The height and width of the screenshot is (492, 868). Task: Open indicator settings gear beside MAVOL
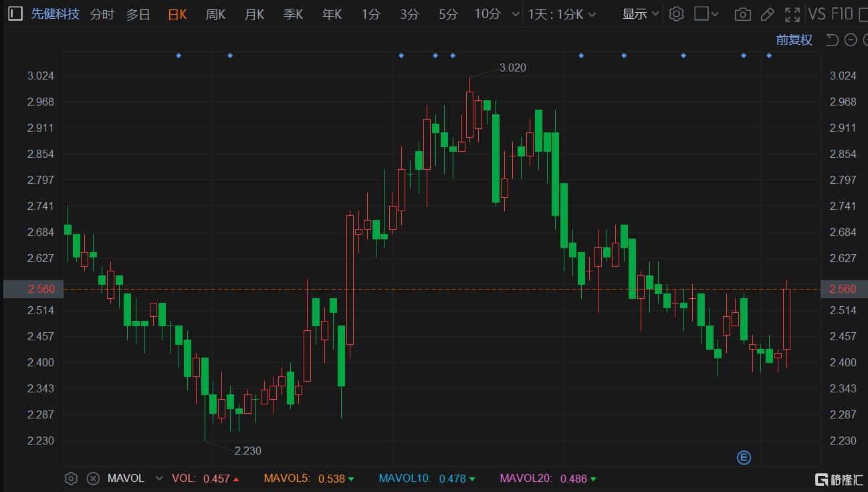(71, 478)
